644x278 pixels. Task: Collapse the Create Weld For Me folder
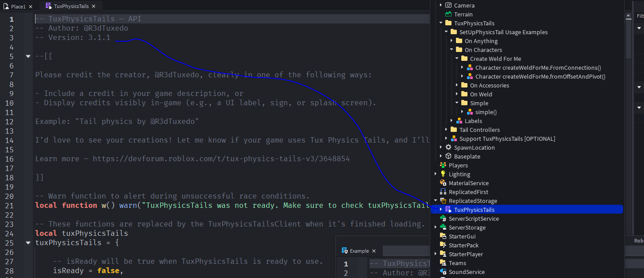coord(457,59)
